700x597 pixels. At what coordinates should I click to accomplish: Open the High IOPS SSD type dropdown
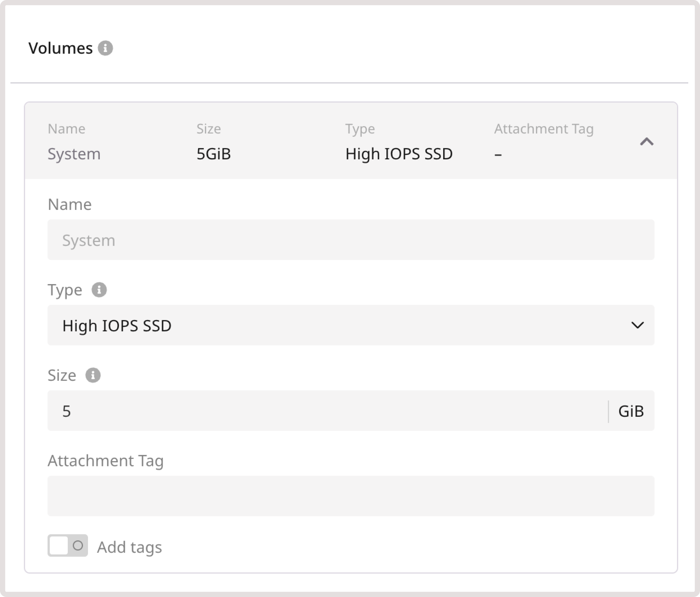tap(351, 326)
